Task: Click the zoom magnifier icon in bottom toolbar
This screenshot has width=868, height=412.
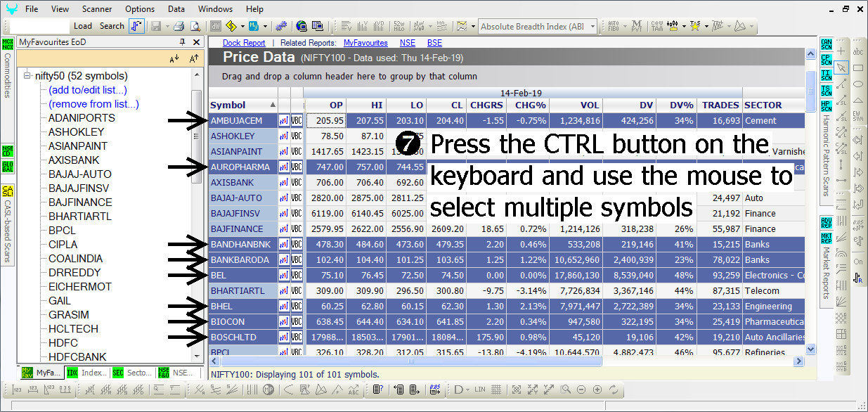Action: coord(566,390)
